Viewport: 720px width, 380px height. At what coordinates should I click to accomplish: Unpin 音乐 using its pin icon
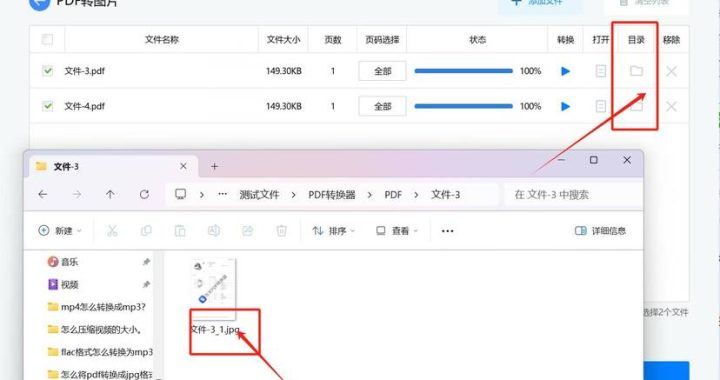146,262
